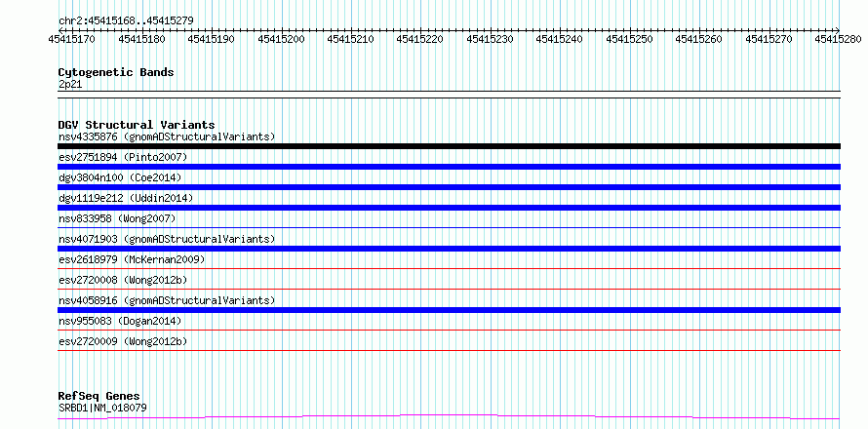The width and height of the screenshot is (868, 429).
Task: Select the blue esv2751894 variant bar
Action: [449, 167]
